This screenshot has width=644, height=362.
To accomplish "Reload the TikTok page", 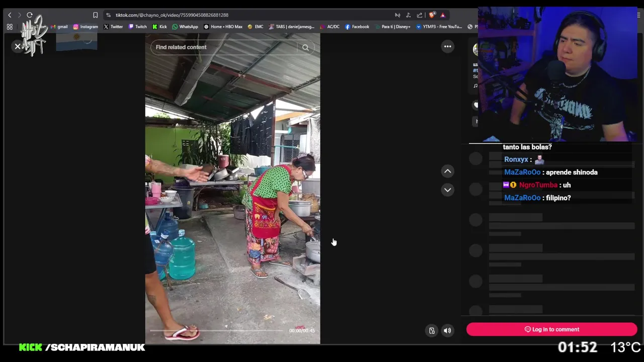I will coord(30,15).
